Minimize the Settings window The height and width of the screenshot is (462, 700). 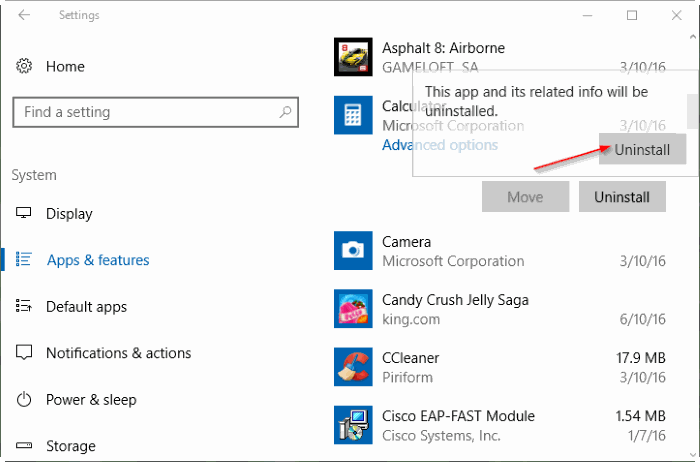[588, 16]
